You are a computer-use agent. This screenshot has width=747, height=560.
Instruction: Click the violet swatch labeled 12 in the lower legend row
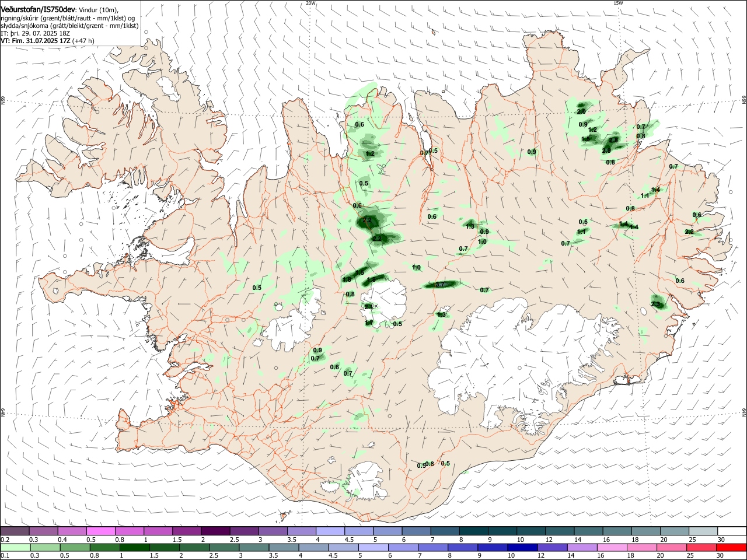pyautogui.click(x=551, y=547)
